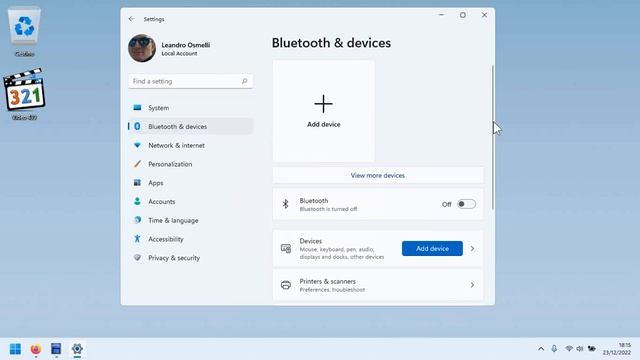Click the Wi-Fi icon in system tray

(569, 349)
